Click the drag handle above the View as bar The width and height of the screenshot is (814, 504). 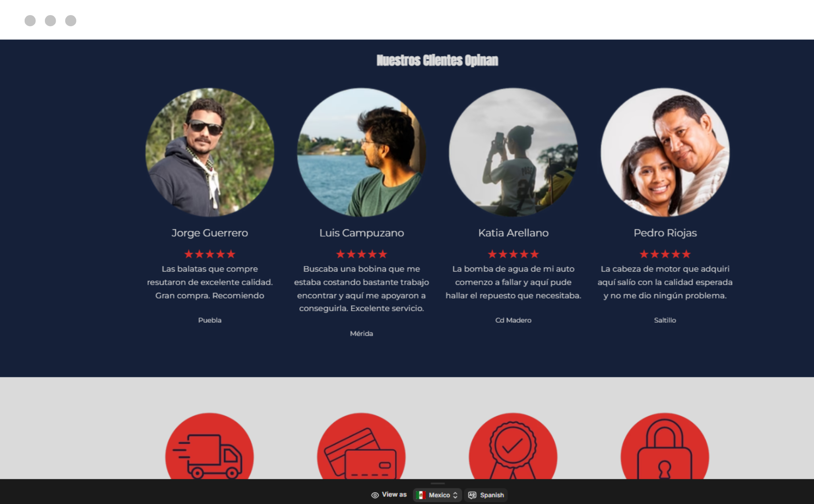tap(438, 483)
